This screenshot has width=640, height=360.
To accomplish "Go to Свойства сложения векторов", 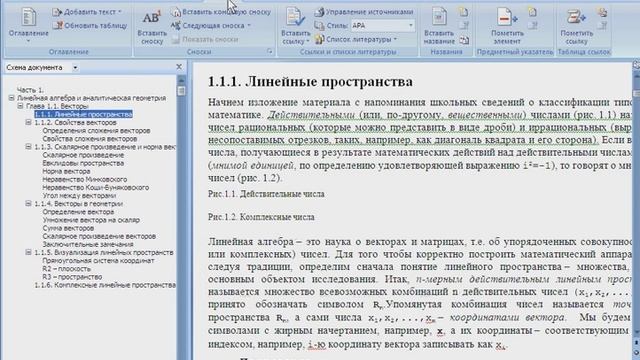I will [x=90, y=139].
